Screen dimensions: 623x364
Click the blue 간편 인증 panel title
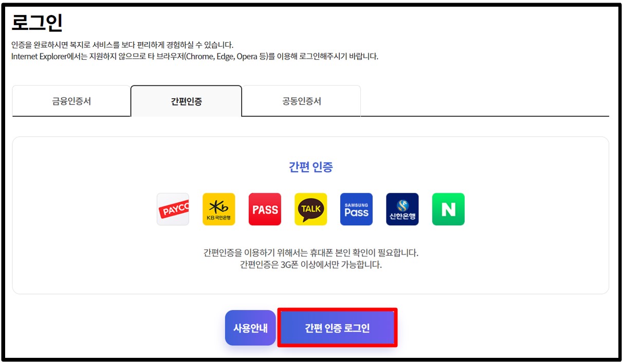point(310,167)
